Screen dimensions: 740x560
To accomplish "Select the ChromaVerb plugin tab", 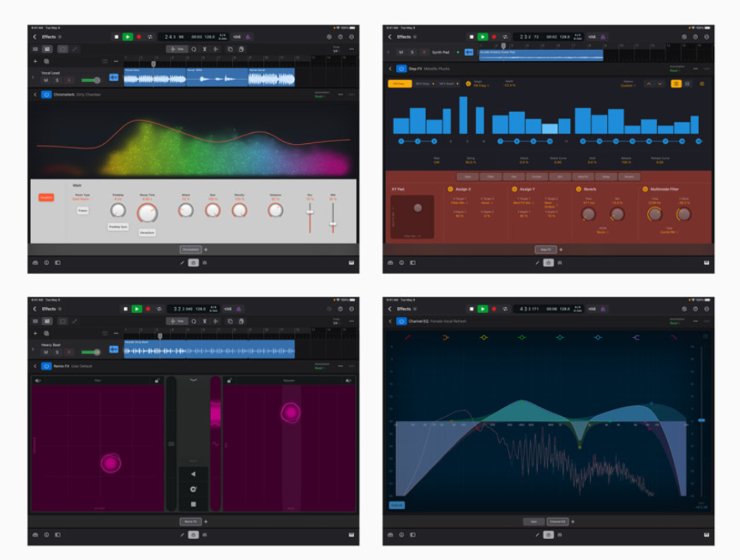I will click(190, 249).
